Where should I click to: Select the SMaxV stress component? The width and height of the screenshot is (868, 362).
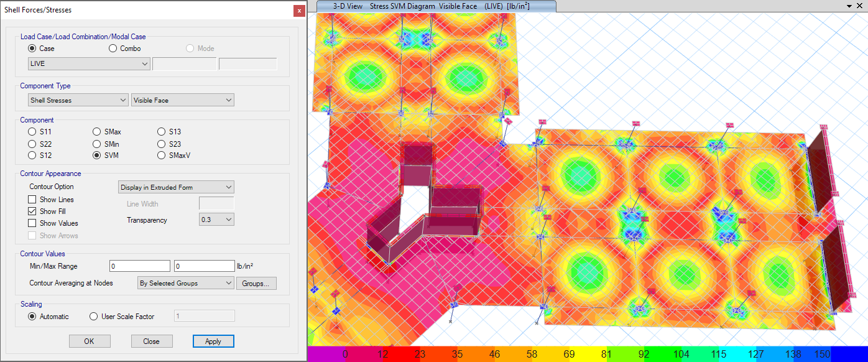point(161,155)
